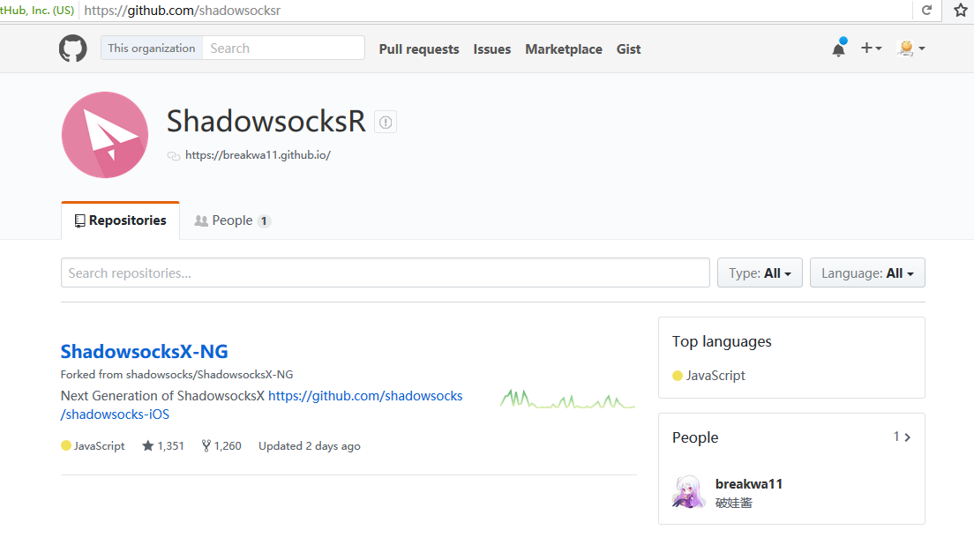Open the profile avatar menu
The width and height of the screenshot is (974, 560).
pos(910,49)
